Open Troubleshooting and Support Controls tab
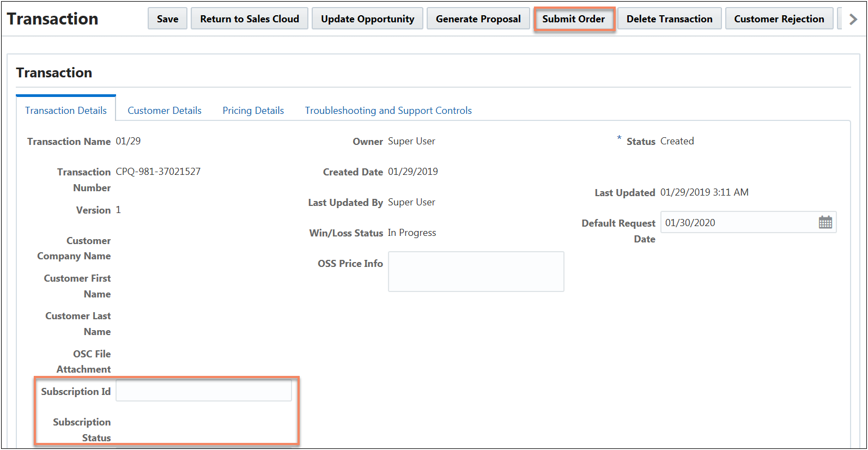This screenshot has height=450, width=868. click(388, 111)
